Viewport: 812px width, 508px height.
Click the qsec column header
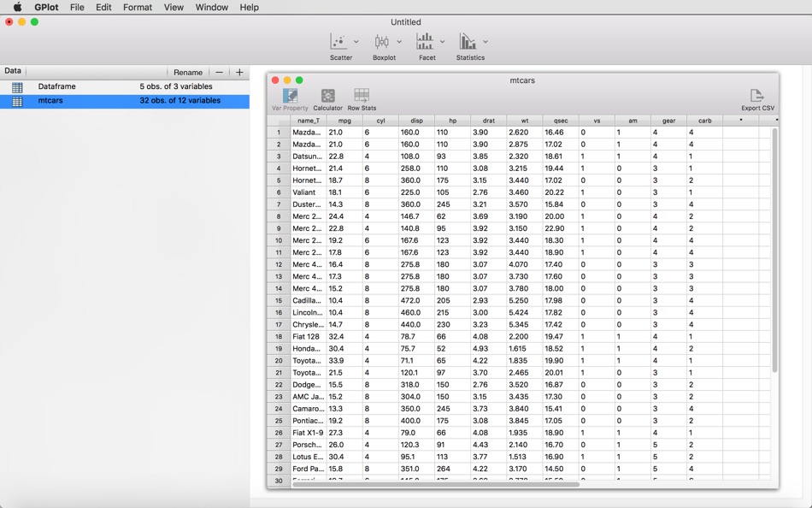[x=561, y=121]
